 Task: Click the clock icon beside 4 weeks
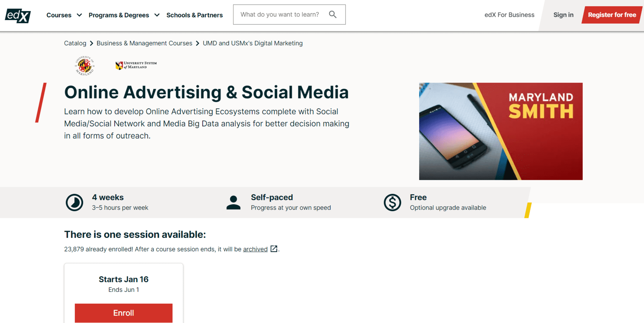pos(74,202)
